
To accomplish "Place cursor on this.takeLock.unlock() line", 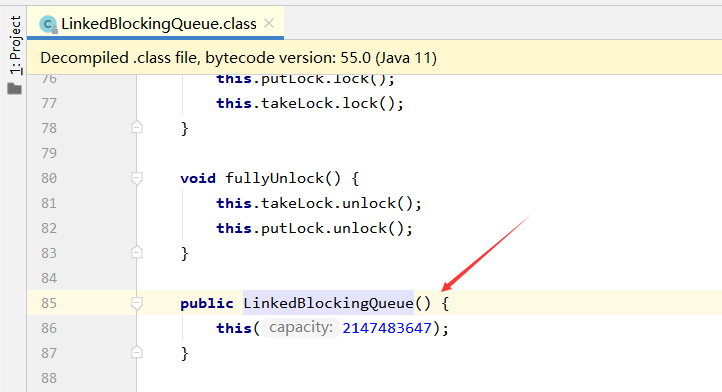I will tap(319, 203).
